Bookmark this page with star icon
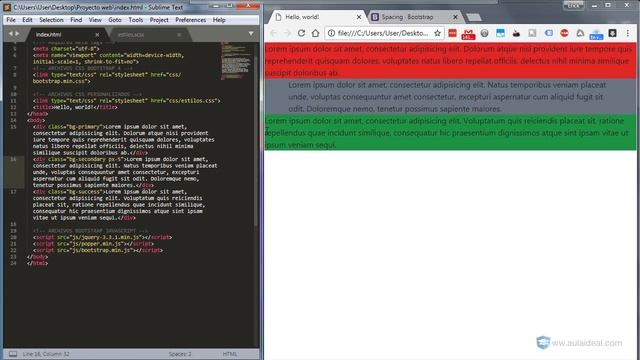Image resolution: width=640 pixels, height=360 pixels. [437, 33]
